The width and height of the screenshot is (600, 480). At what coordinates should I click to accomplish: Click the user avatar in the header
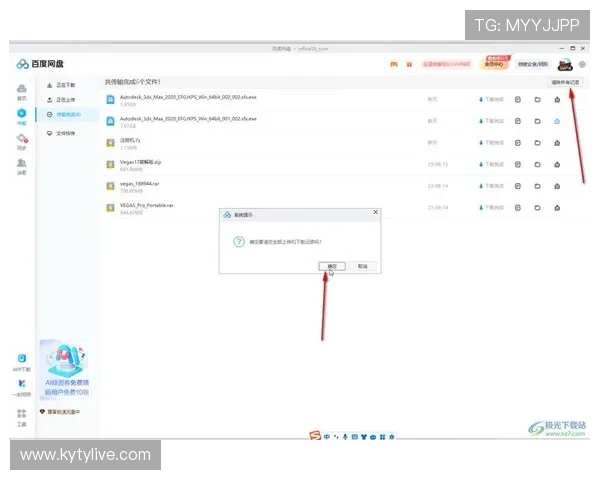point(564,63)
